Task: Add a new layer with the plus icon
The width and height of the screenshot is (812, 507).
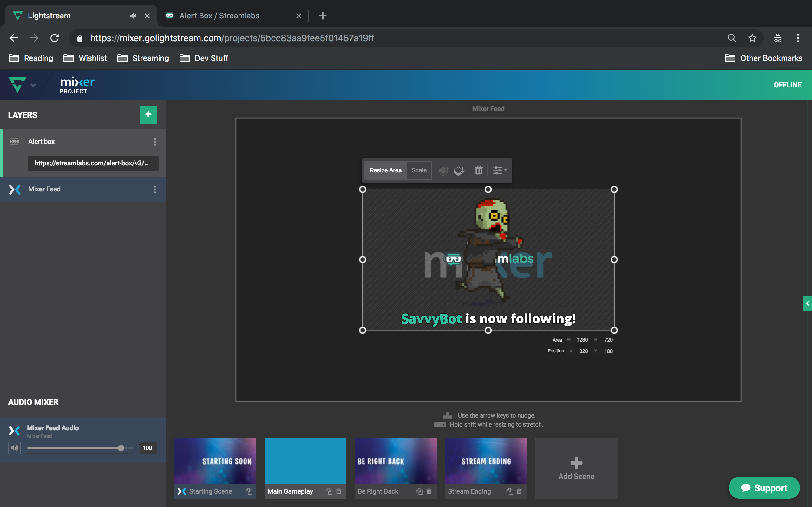Action: (x=148, y=114)
